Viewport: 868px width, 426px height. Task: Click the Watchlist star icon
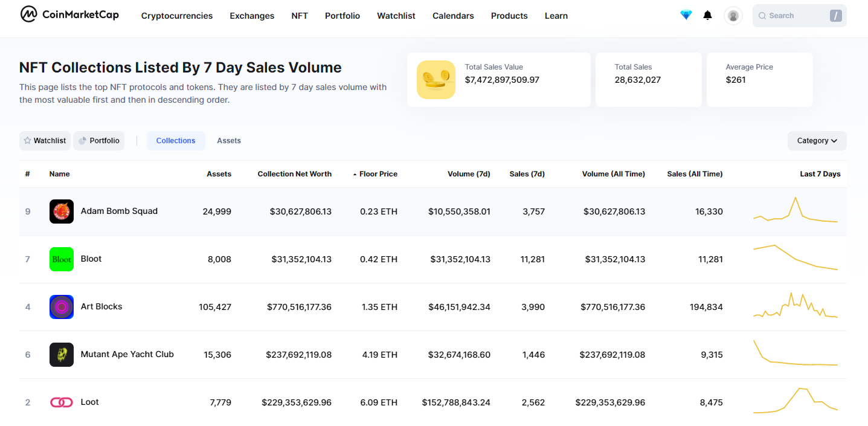[x=27, y=141]
